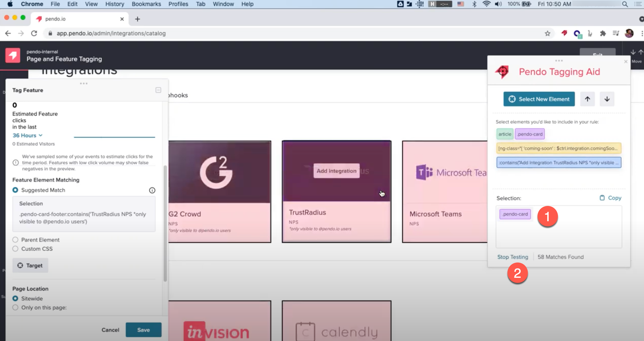Save the tagged feature
The height and width of the screenshot is (341, 644).
pos(143,330)
